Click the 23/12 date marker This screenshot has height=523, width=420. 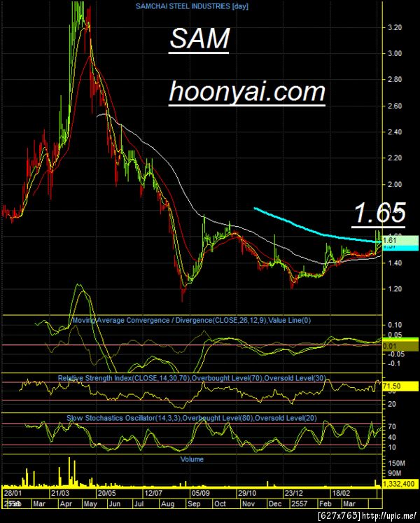coord(293,493)
